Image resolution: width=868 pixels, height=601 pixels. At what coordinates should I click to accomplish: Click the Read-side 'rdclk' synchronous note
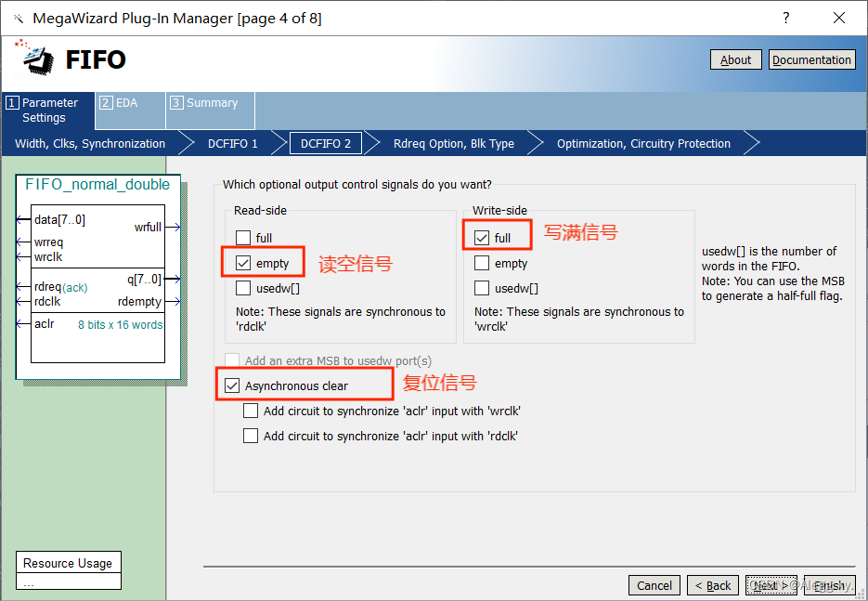[341, 319]
